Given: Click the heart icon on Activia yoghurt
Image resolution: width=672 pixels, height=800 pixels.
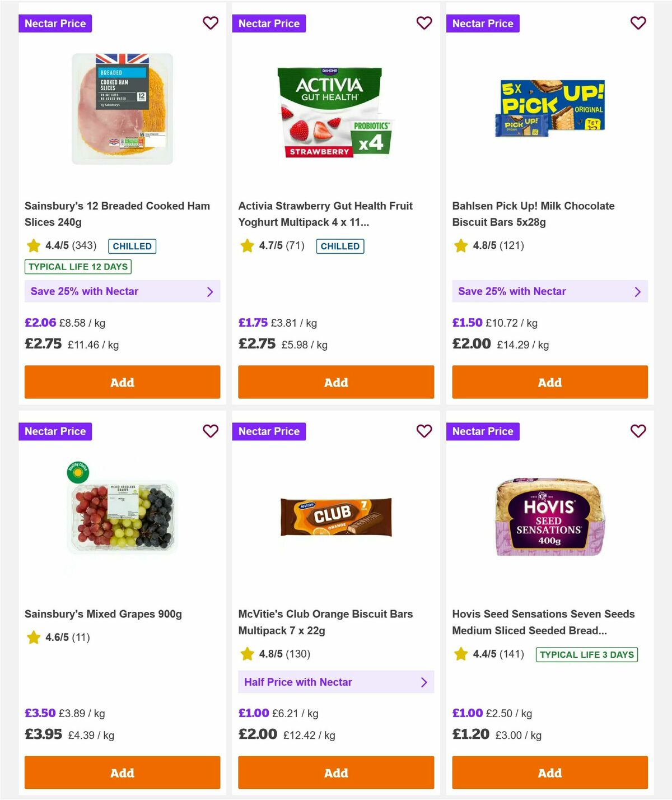Looking at the screenshot, I should coord(424,23).
